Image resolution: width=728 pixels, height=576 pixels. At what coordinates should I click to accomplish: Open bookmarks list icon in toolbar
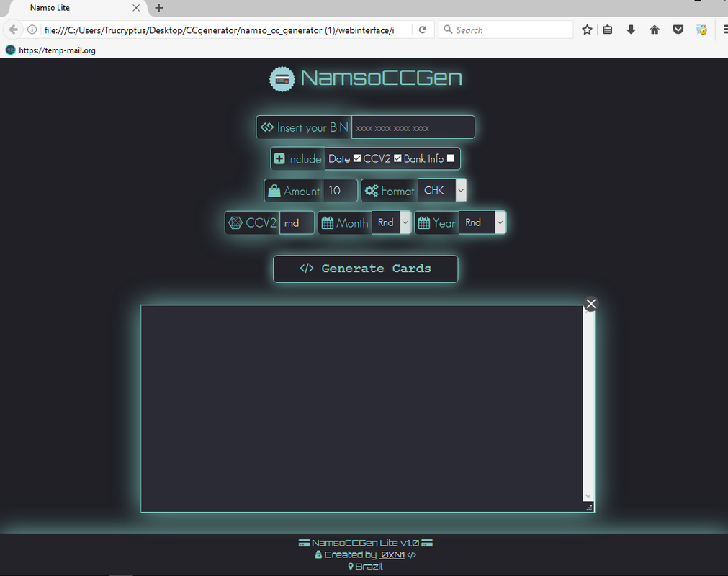coord(607,30)
